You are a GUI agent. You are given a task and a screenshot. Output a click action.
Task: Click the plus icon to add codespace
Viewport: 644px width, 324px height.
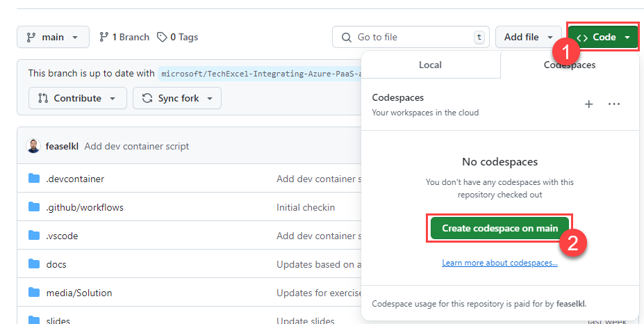tap(588, 104)
